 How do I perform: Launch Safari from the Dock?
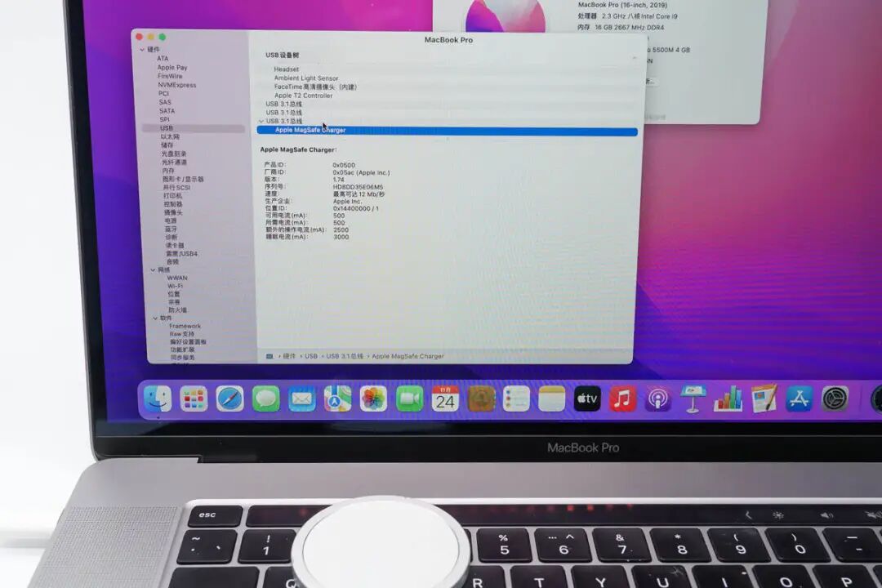pos(230,399)
